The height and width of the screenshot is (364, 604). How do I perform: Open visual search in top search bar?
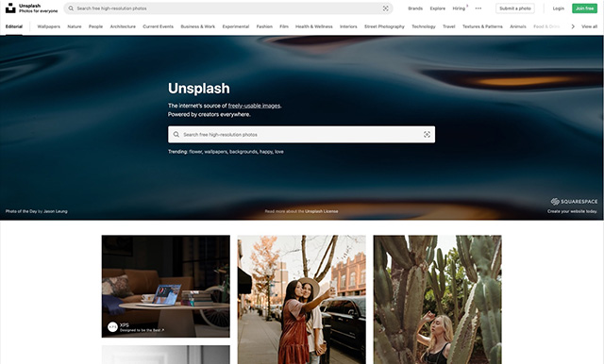tap(386, 8)
